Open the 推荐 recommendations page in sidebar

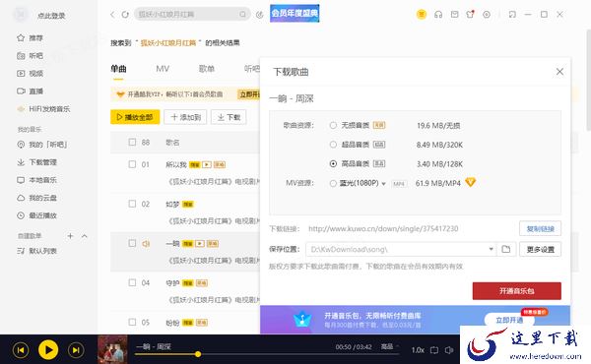[x=30, y=38]
